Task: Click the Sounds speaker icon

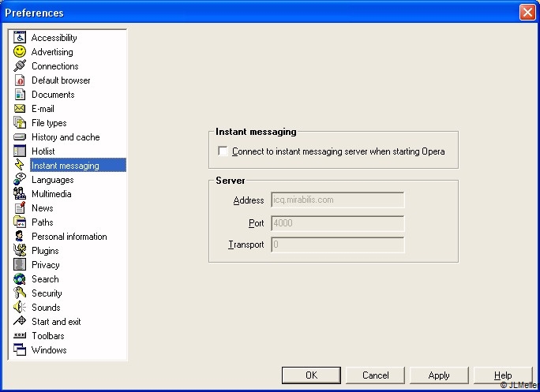Action: pyautogui.click(x=20, y=308)
